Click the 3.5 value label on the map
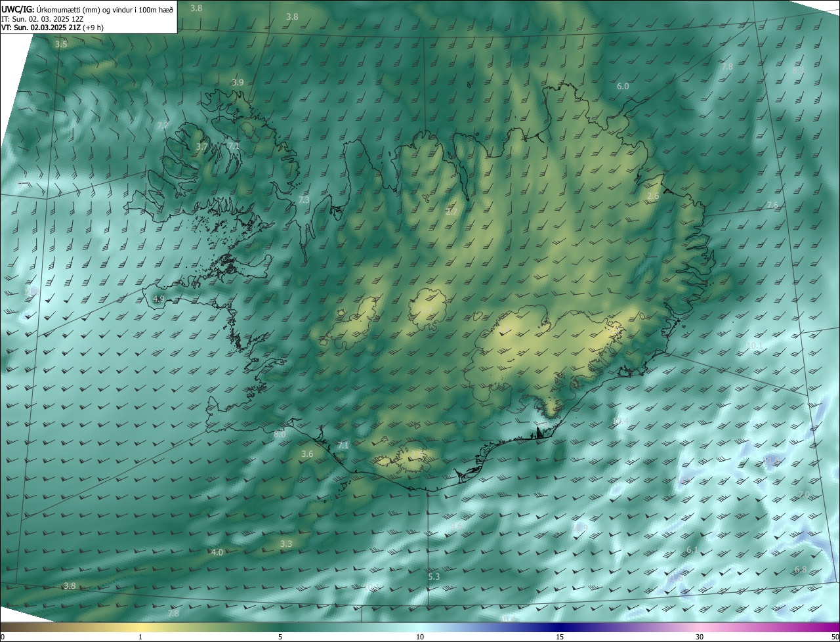 pos(61,45)
